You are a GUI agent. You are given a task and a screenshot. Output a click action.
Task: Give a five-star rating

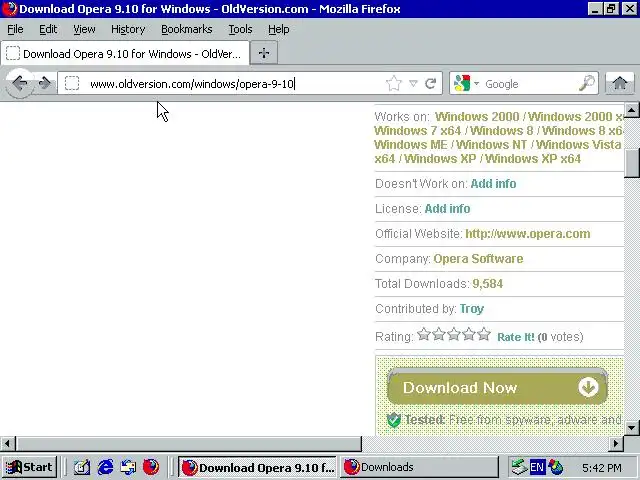(x=484, y=334)
